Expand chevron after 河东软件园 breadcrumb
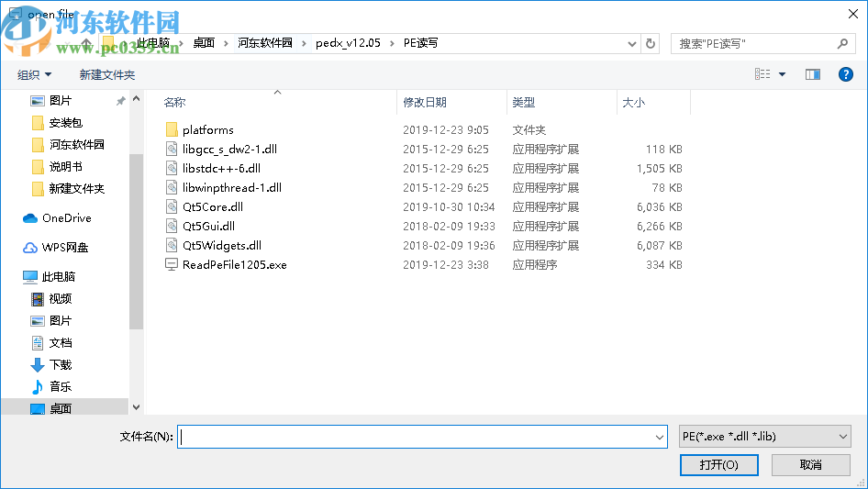This screenshot has height=489, width=868. point(304,44)
